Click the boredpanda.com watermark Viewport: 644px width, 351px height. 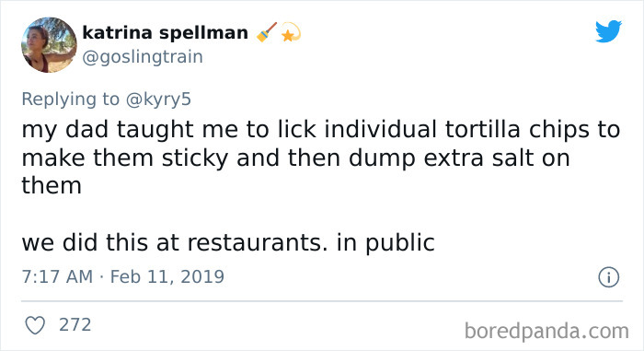546,331
